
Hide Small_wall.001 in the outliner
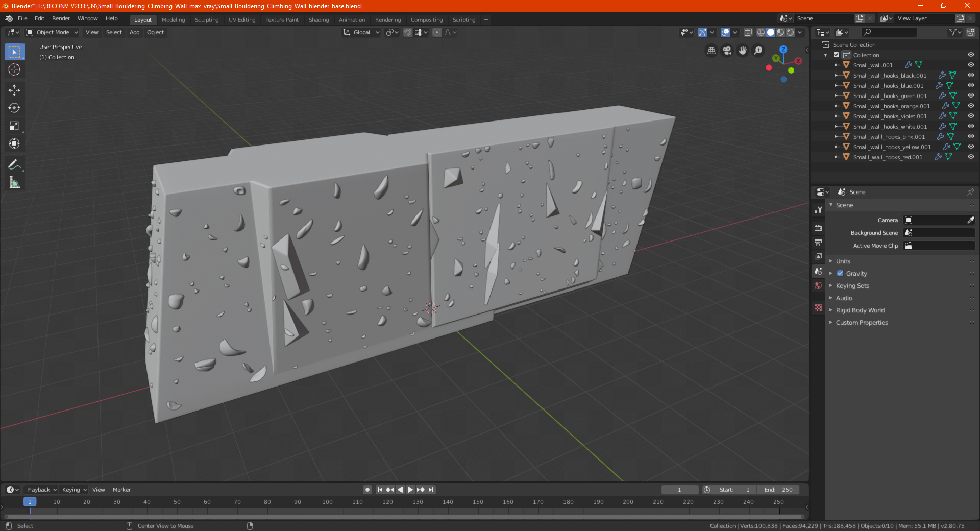point(971,65)
